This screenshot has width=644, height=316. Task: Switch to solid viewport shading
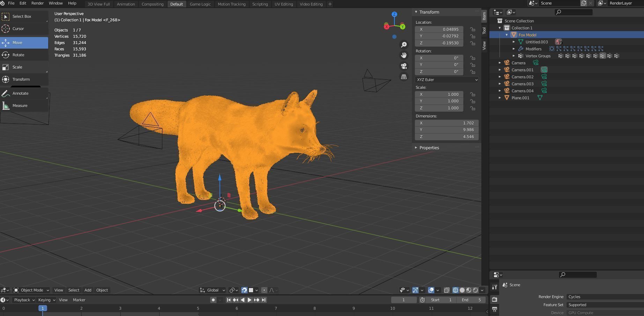tap(462, 290)
